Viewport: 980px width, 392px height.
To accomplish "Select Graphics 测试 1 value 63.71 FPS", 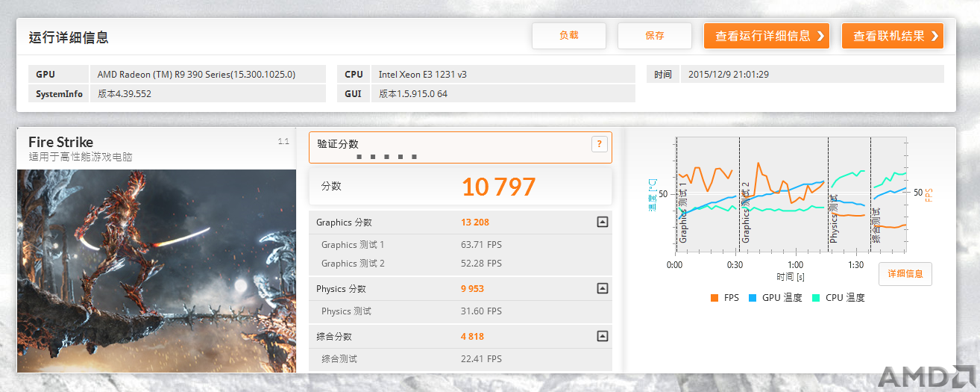I will click(482, 244).
